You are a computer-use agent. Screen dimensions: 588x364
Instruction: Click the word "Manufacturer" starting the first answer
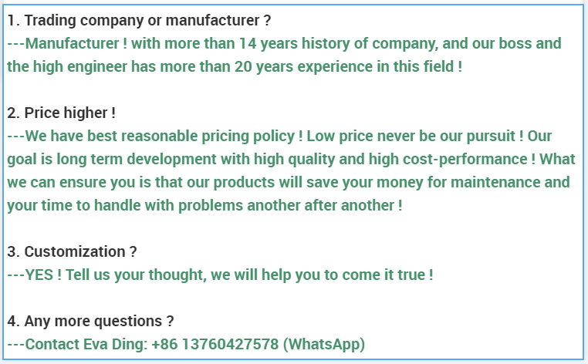point(73,43)
